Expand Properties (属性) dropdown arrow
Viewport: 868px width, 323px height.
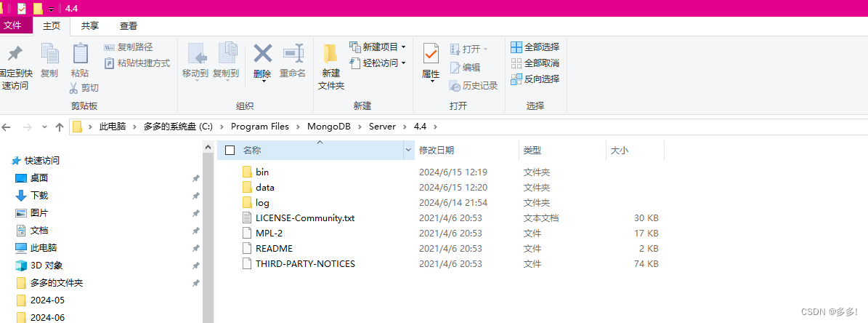click(431, 81)
